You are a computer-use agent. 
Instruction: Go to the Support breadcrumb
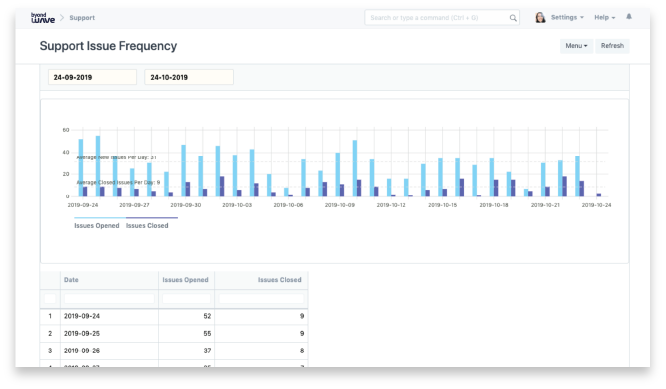point(82,18)
